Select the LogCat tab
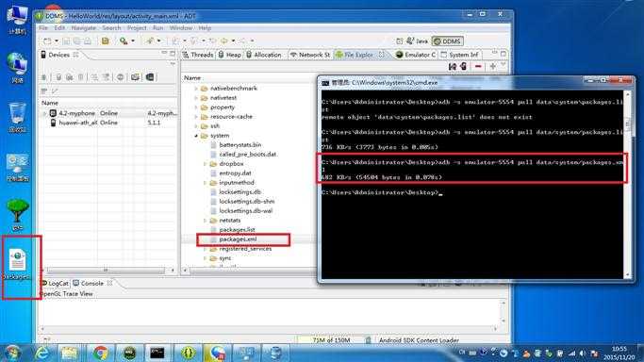Screen dimensions: 644x362 (55, 283)
